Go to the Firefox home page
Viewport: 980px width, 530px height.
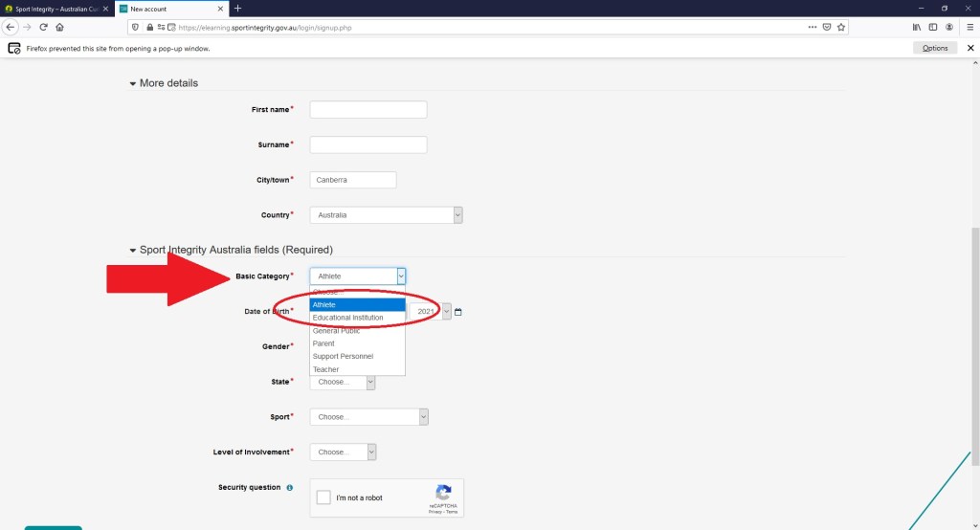click(59, 27)
